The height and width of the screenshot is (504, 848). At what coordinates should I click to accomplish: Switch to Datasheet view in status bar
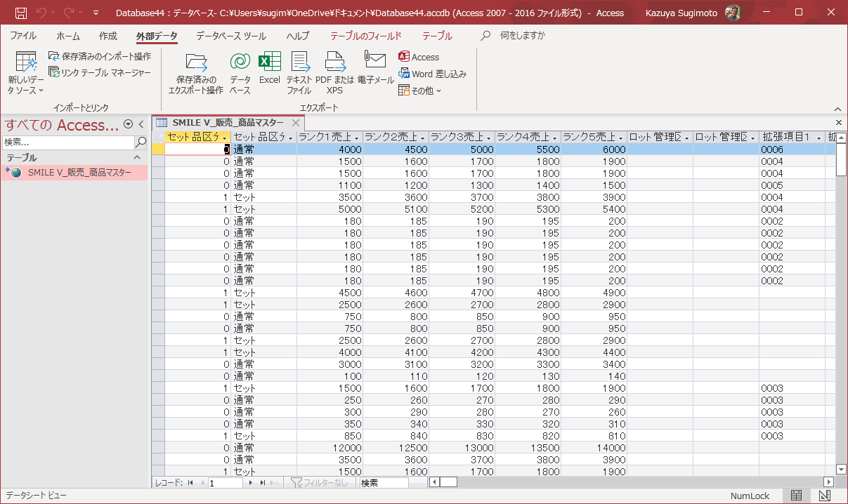pos(796,496)
